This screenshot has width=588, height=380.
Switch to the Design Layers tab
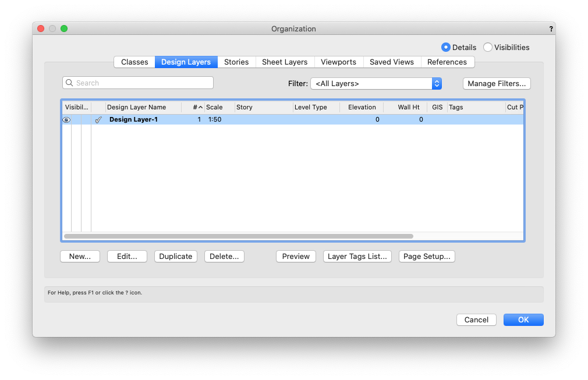(186, 62)
